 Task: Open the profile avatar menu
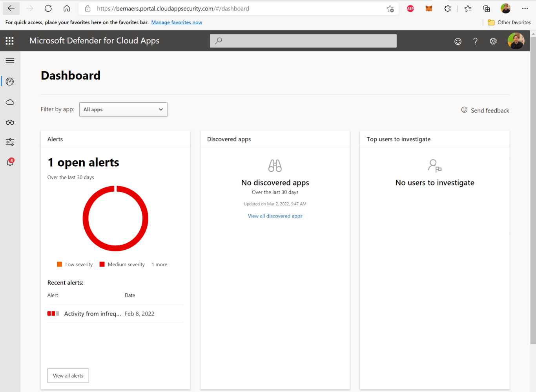[516, 41]
